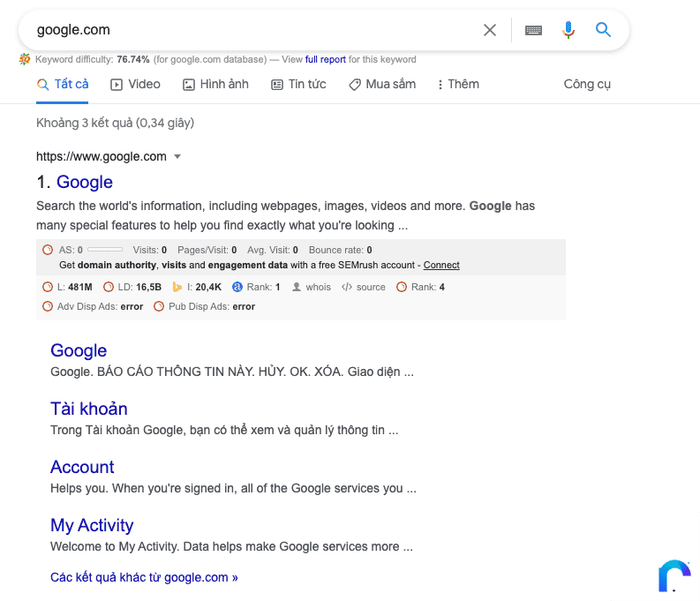The image size is (700, 601).
Task: Click the source code brackets icon
Action: [x=347, y=287]
